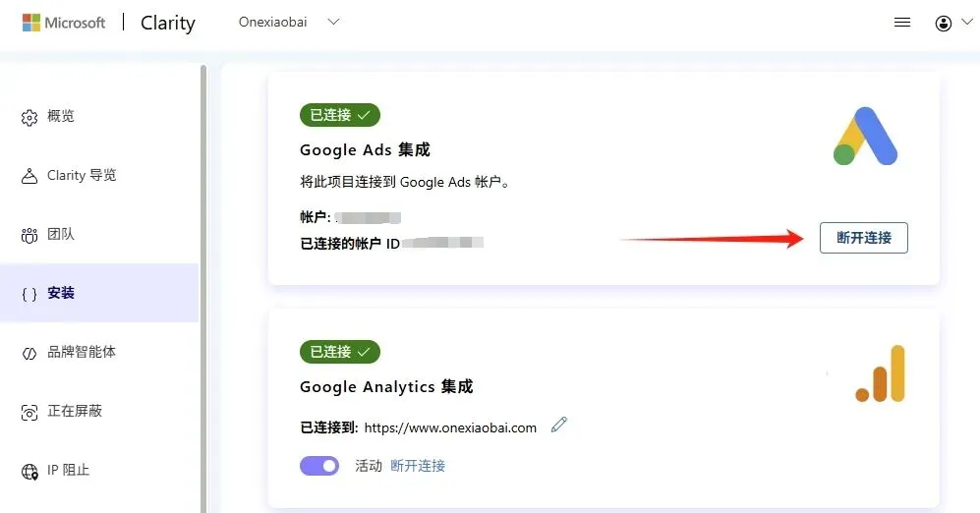Click the 活动 status label

pyautogui.click(x=369, y=466)
